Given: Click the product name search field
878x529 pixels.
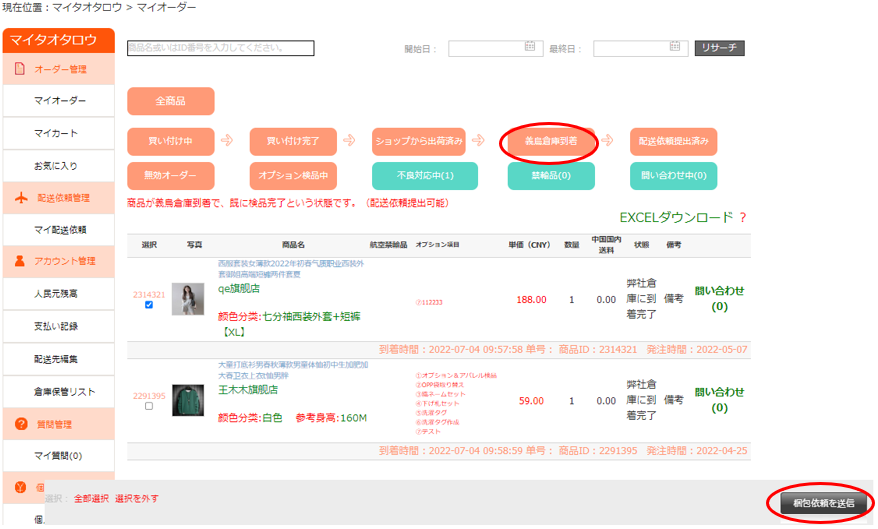Looking at the screenshot, I should coord(220,48).
